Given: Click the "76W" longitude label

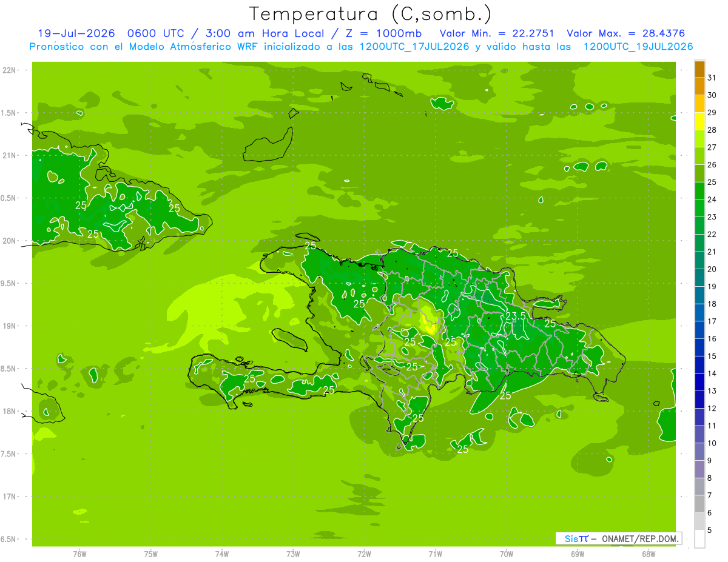Looking at the screenshot, I should pyautogui.click(x=79, y=554).
